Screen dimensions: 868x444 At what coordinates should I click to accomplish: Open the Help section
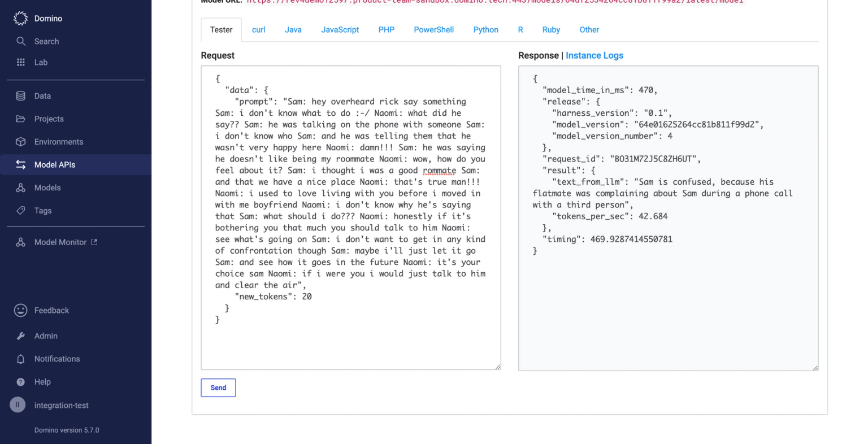pos(41,382)
